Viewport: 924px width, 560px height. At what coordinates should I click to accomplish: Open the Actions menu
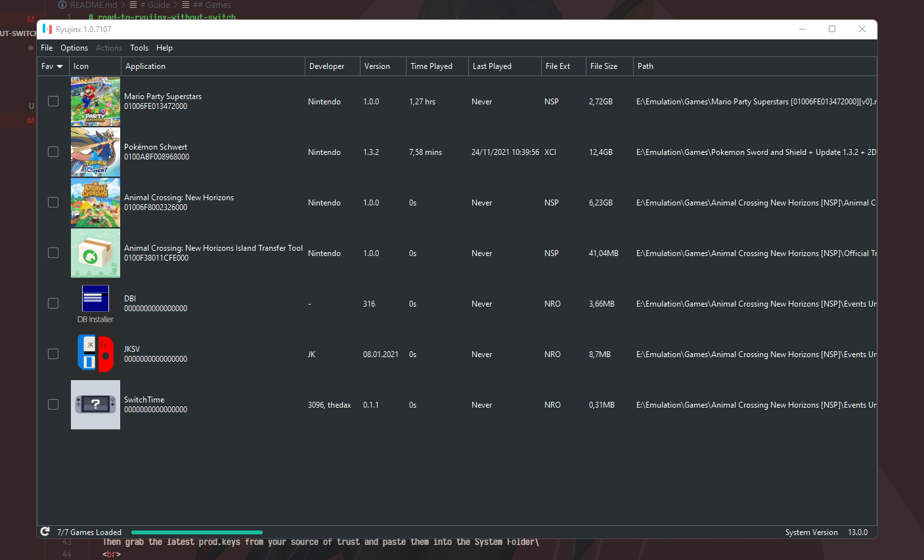pyautogui.click(x=109, y=48)
